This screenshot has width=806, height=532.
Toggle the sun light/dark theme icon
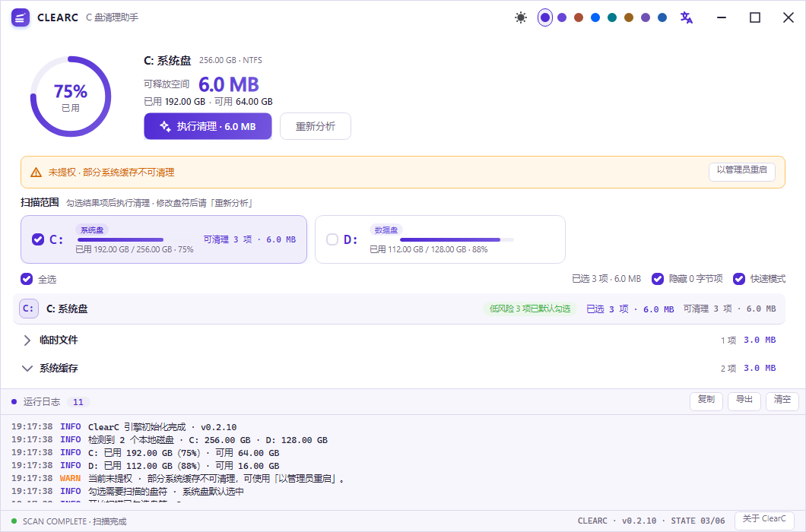[521, 17]
